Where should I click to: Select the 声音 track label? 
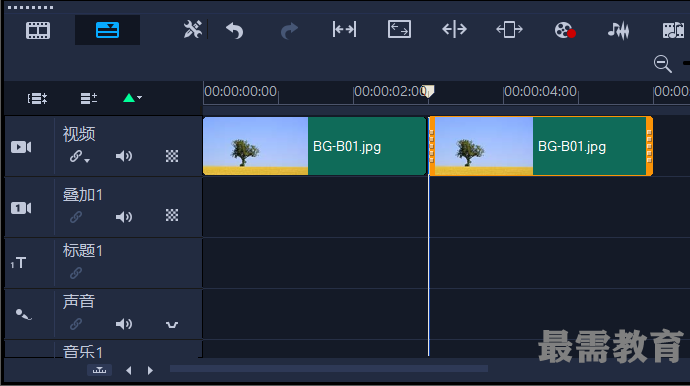(79, 301)
